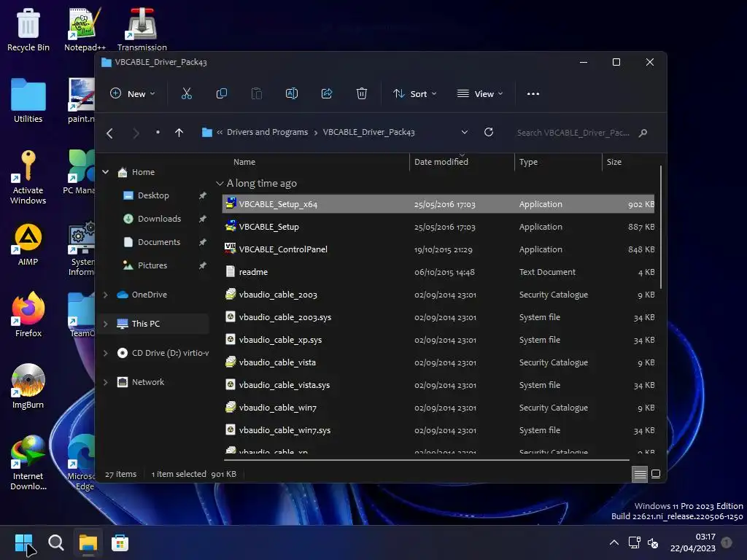The height and width of the screenshot is (560, 747).
Task: Click the Copy icon in toolbar
Action: click(222, 94)
